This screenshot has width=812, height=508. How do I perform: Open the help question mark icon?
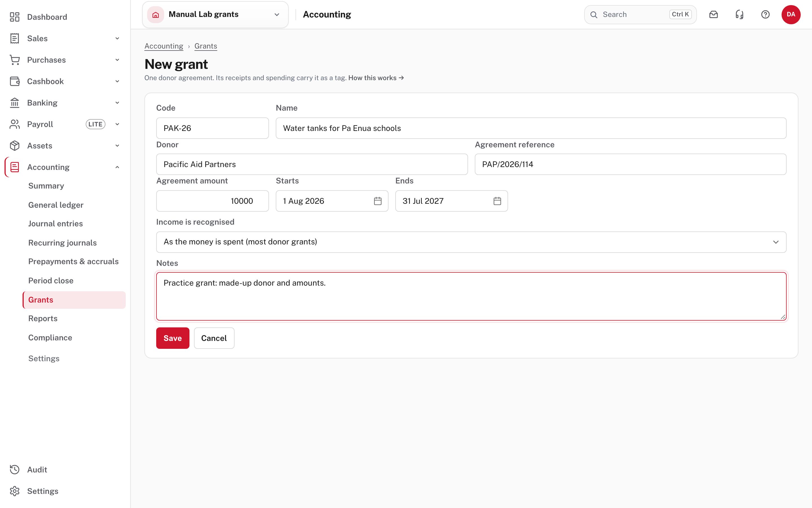point(765,14)
